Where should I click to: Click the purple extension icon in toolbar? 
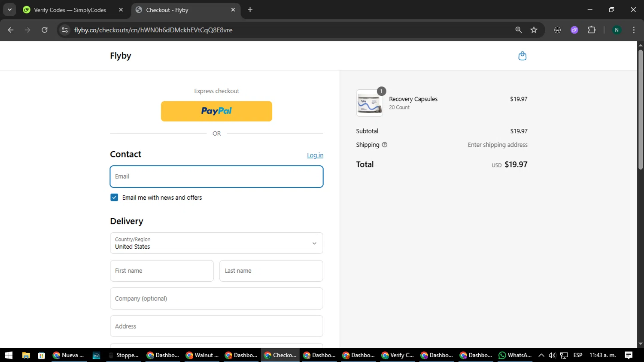click(x=574, y=30)
